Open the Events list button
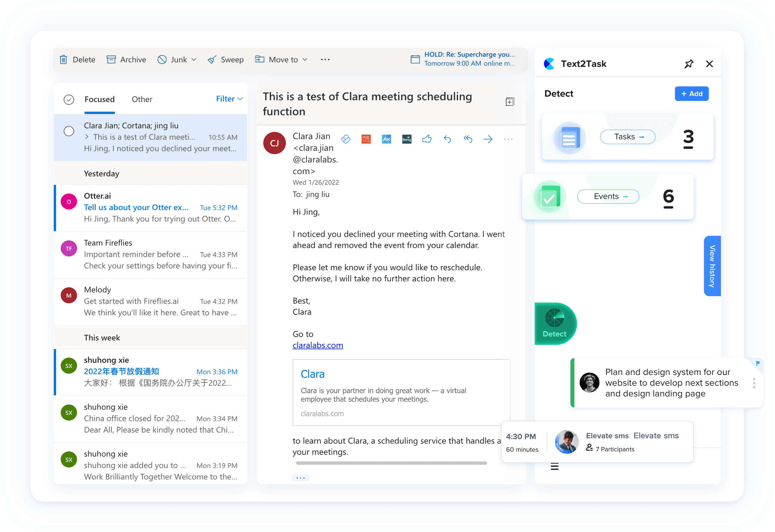 tap(608, 196)
